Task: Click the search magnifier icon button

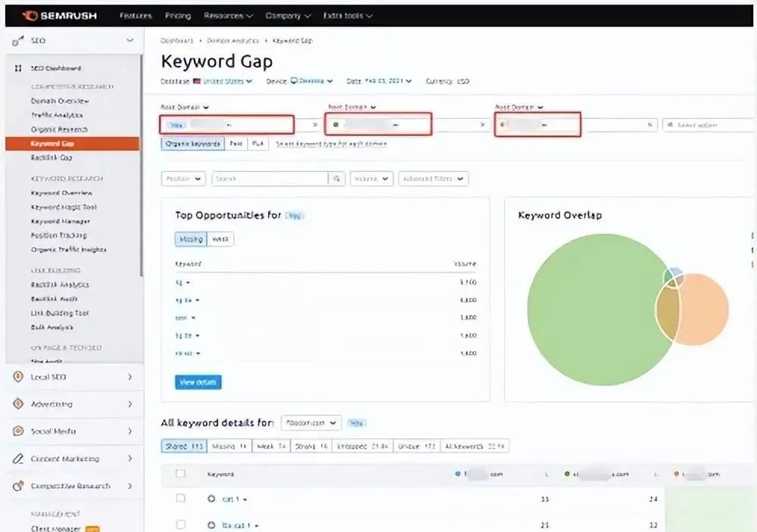Action: point(337,179)
